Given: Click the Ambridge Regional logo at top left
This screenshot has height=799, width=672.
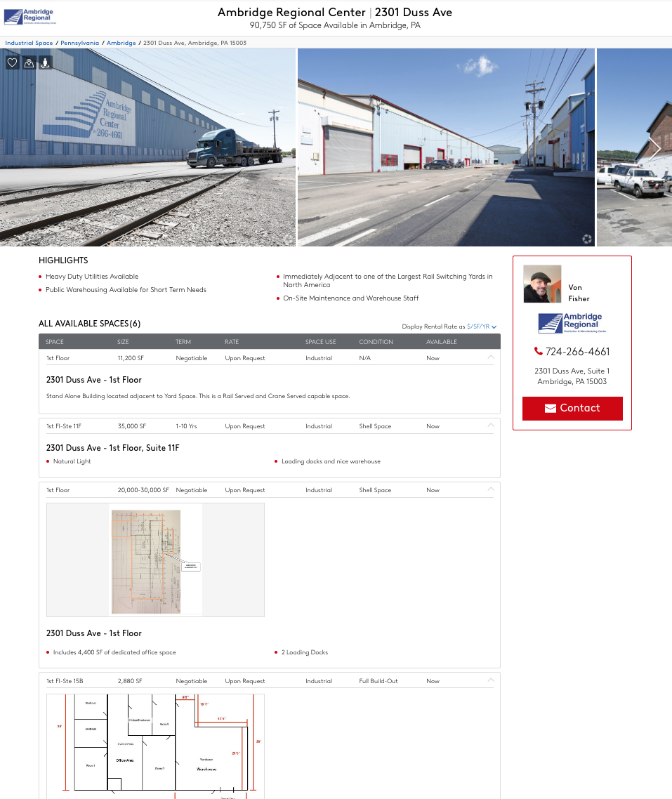Looking at the screenshot, I should coord(29,17).
